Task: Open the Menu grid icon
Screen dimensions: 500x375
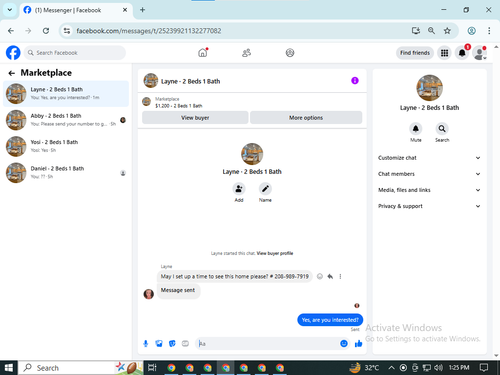Action: click(x=444, y=53)
